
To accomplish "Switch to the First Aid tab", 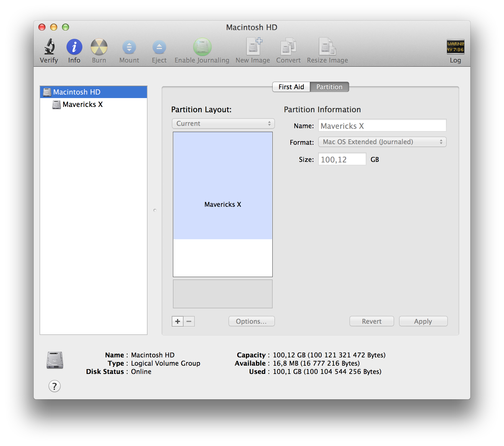I will 291,87.
